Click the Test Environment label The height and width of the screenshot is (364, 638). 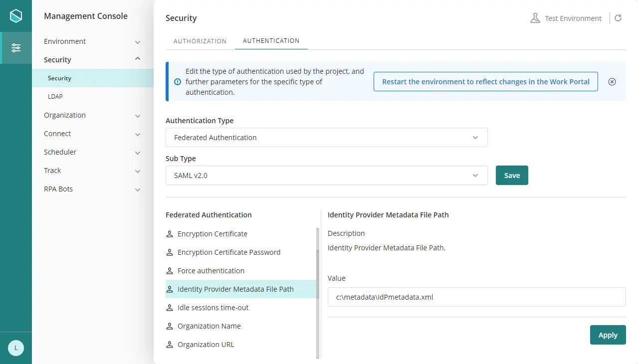point(573,18)
